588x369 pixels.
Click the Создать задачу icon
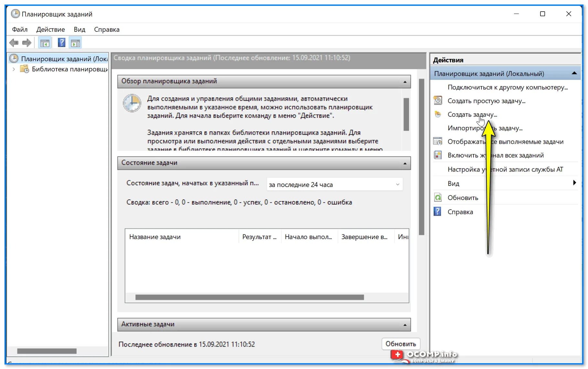point(438,114)
